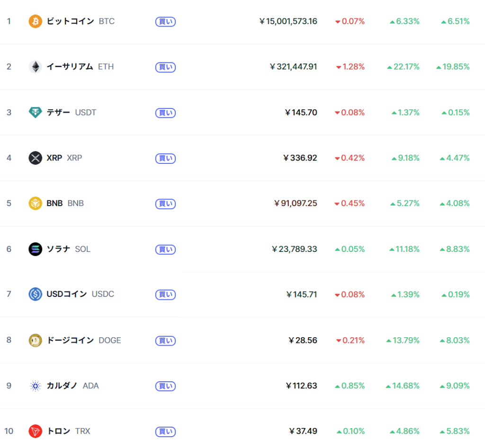The height and width of the screenshot is (448, 485).
Task: Click the Tether USDT logo icon
Action: [x=35, y=112]
